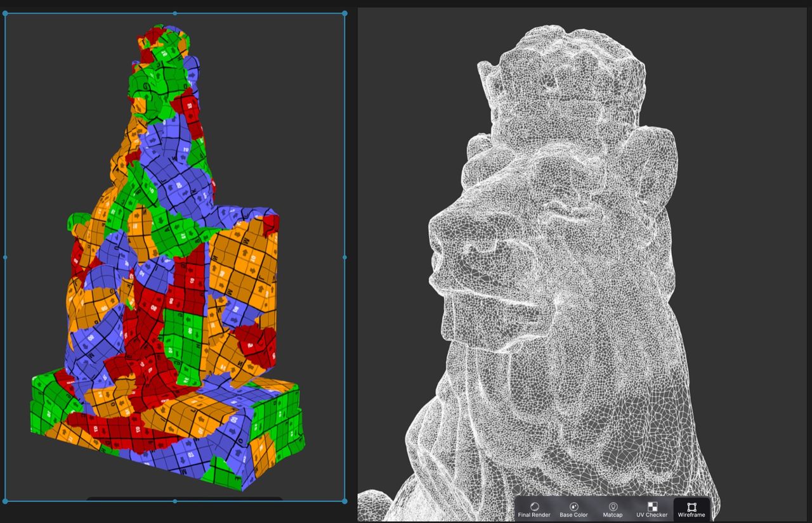The image size is (812, 523).
Task: Click the bottom-right selection handle
Action: tap(345, 501)
